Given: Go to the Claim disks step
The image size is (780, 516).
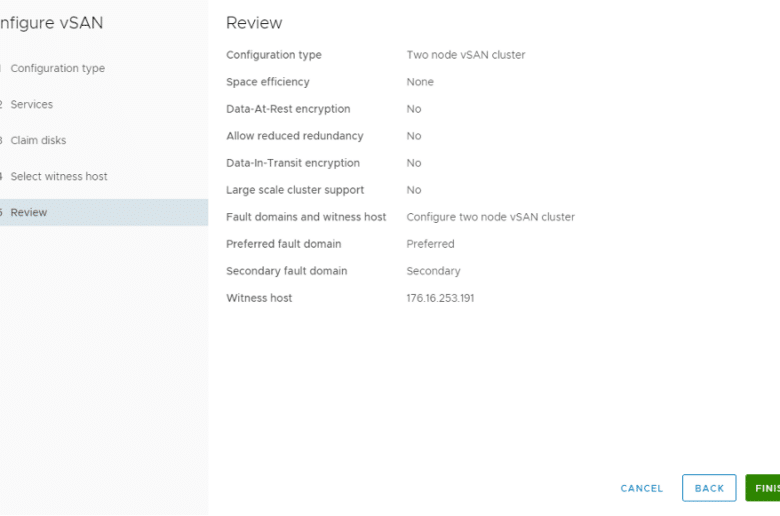Looking at the screenshot, I should coord(38,140).
